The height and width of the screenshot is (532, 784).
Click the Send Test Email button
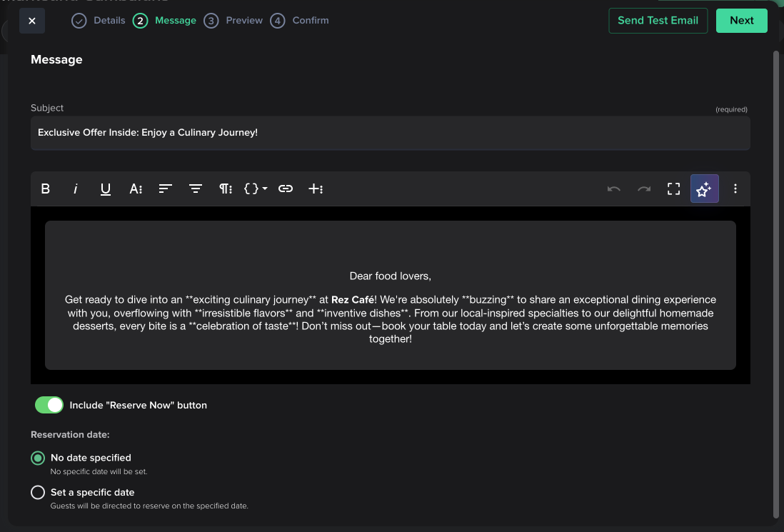(x=658, y=21)
